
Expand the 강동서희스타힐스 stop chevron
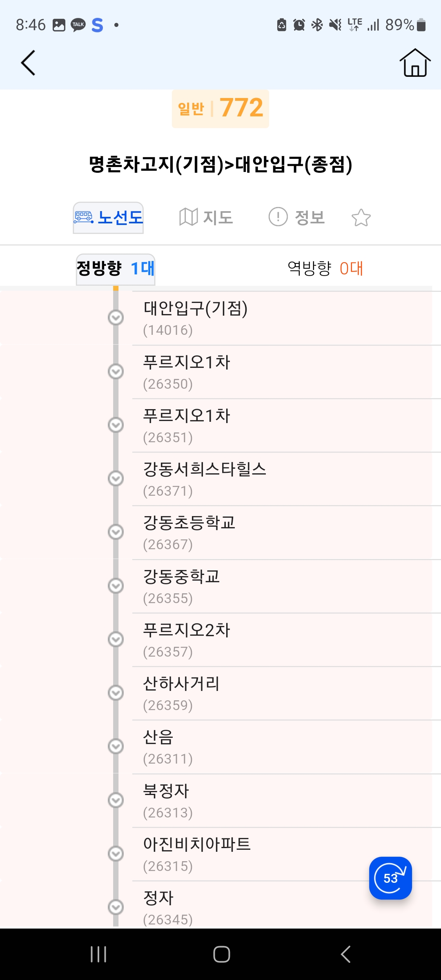pyautogui.click(x=116, y=478)
